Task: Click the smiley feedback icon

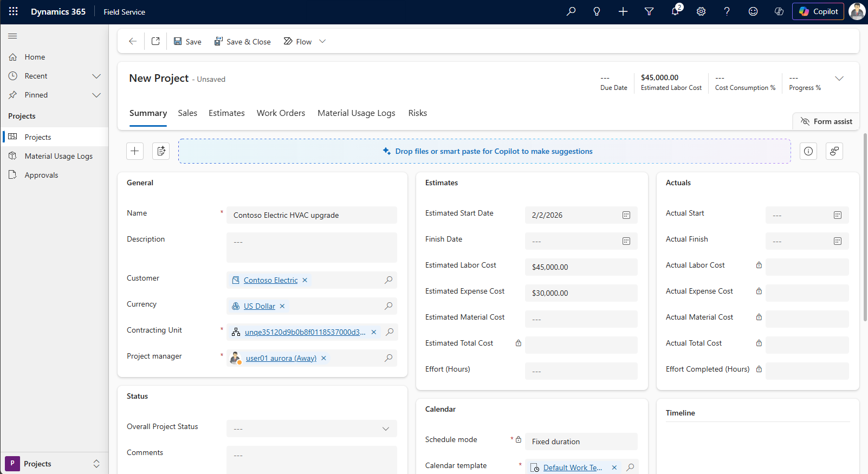Action: click(753, 11)
